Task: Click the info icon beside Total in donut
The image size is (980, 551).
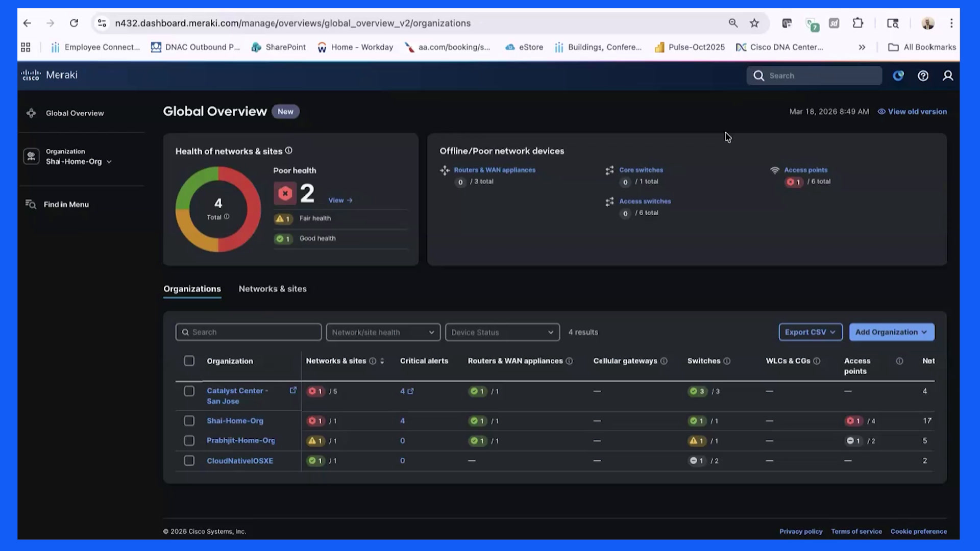Action: [x=227, y=216]
